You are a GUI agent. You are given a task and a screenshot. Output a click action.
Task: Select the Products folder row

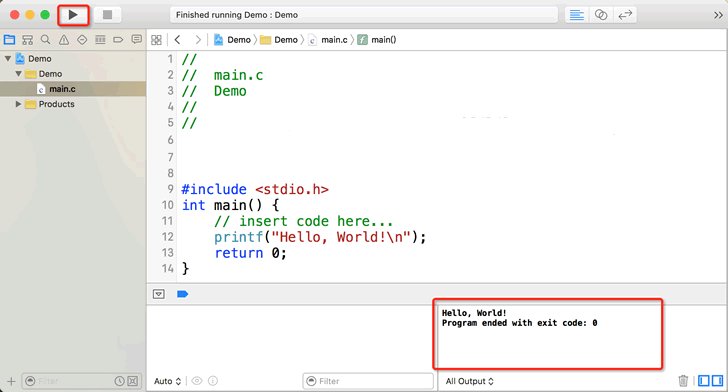click(73, 104)
